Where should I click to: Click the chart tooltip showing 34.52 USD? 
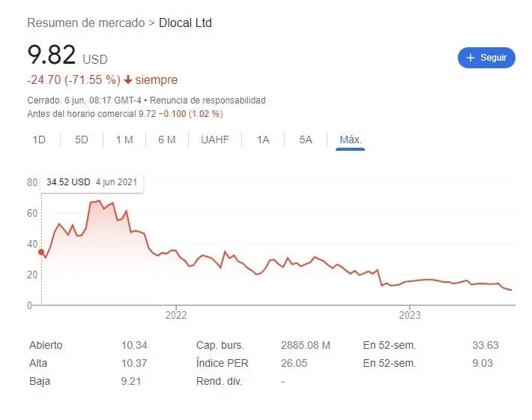click(92, 182)
